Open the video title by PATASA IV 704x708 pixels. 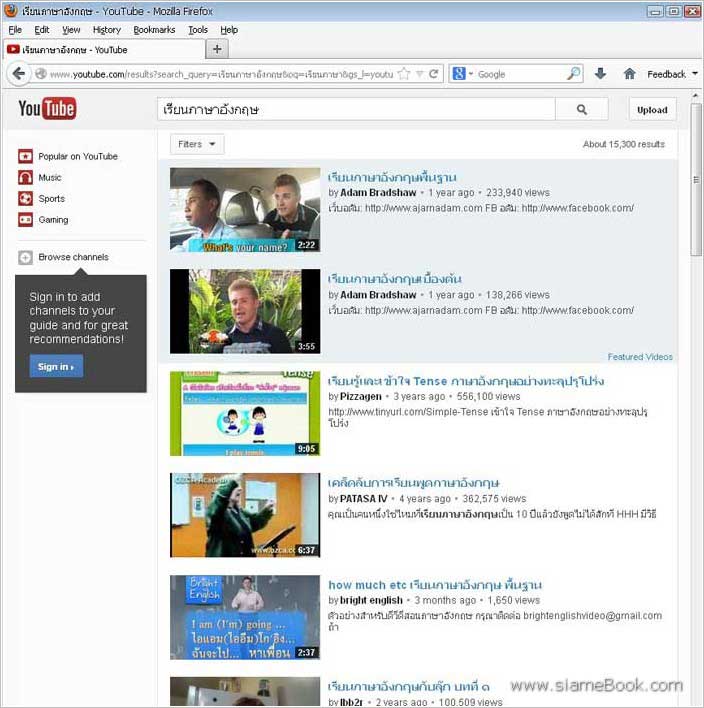[x=414, y=483]
